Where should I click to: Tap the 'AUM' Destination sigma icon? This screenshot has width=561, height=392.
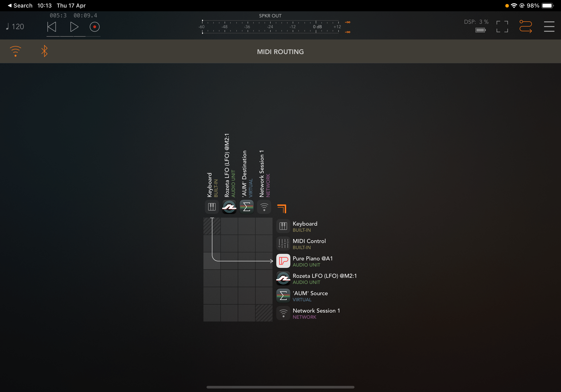pyautogui.click(x=246, y=207)
